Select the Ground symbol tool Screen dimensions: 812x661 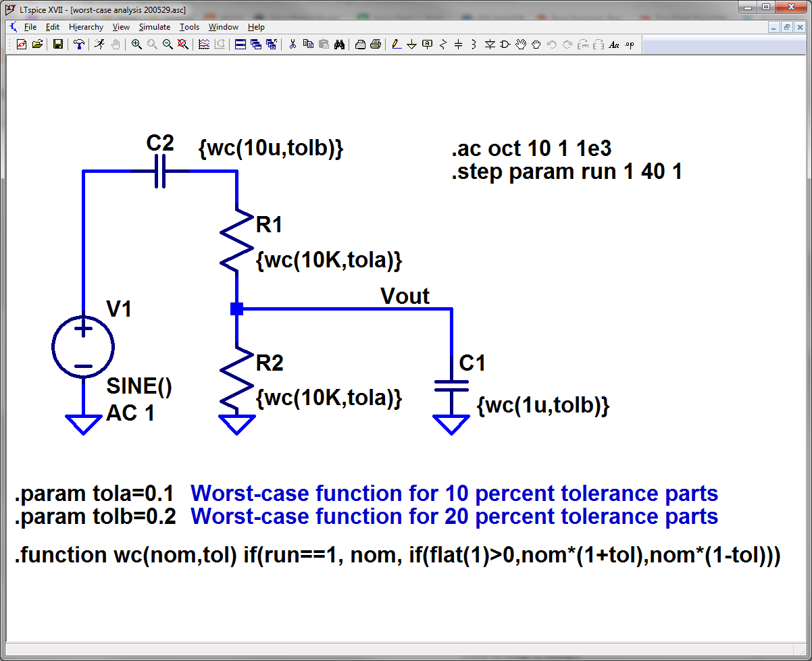(x=413, y=45)
